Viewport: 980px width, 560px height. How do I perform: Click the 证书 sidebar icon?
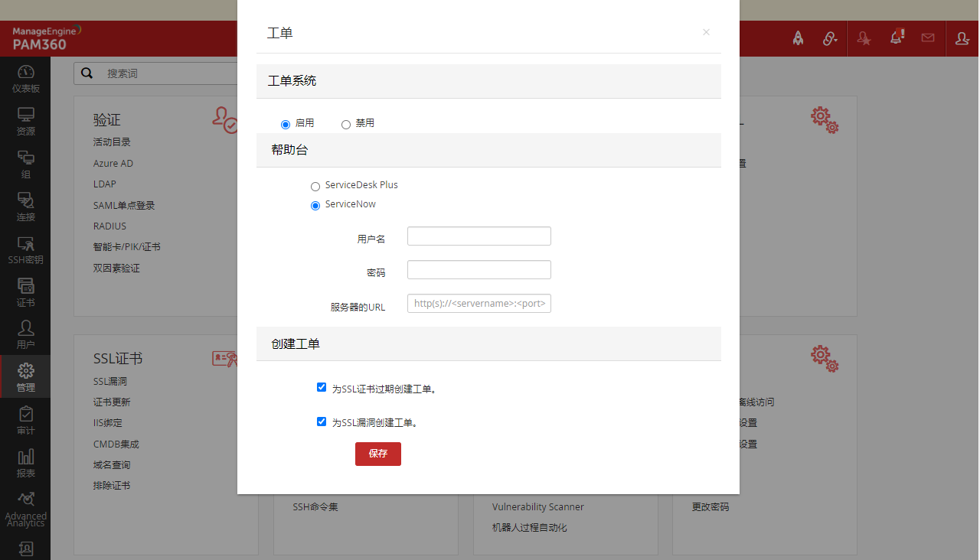tap(25, 293)
